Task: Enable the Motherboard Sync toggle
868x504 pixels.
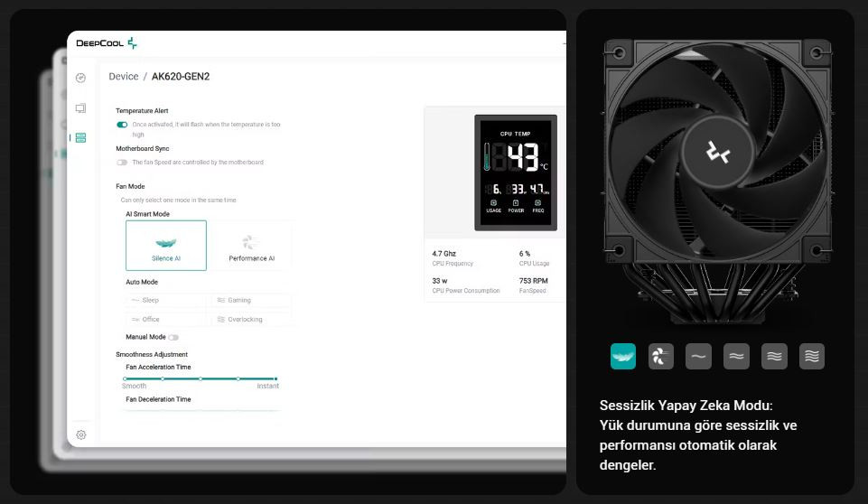Action: coord(122,163)
